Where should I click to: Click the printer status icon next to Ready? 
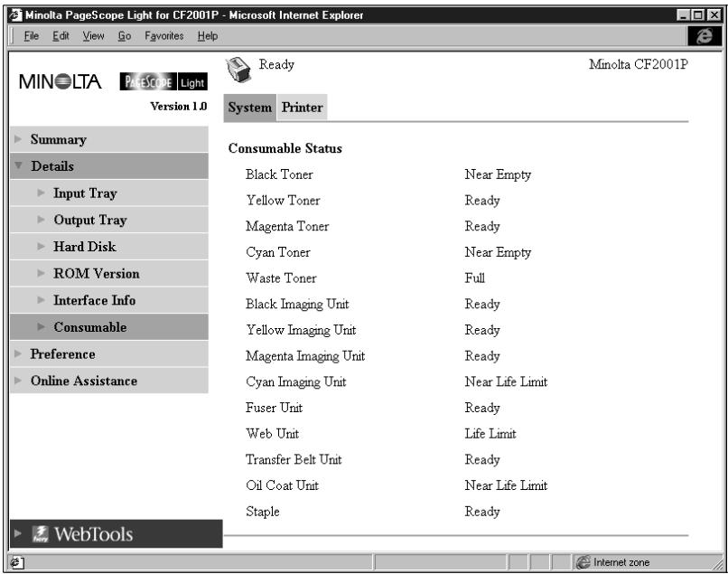click(238, 70)
